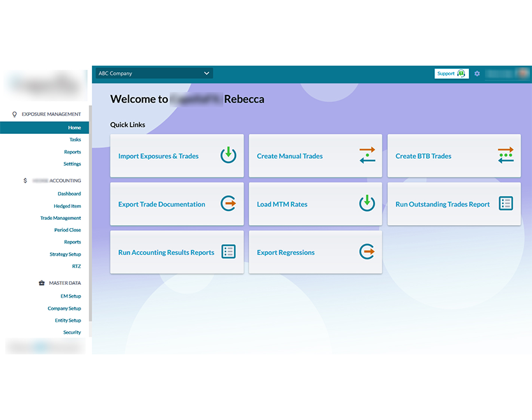
Task: Open the ABC Company dropdown
Action: tap(154, 73)
